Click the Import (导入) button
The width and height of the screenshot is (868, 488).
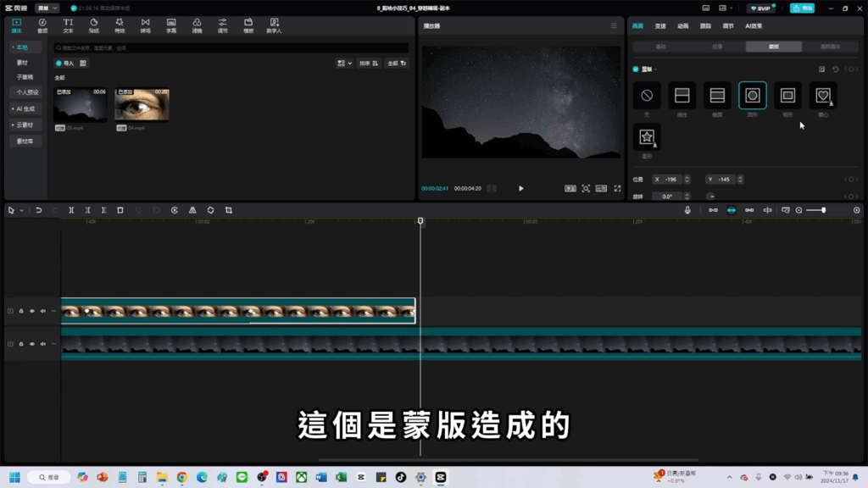[64, 64]
